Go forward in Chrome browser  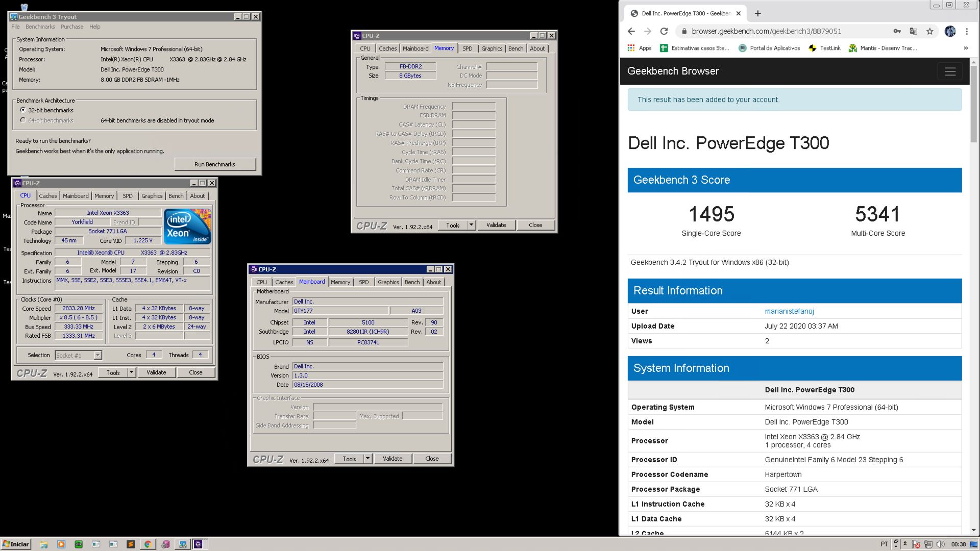point(648,31)
